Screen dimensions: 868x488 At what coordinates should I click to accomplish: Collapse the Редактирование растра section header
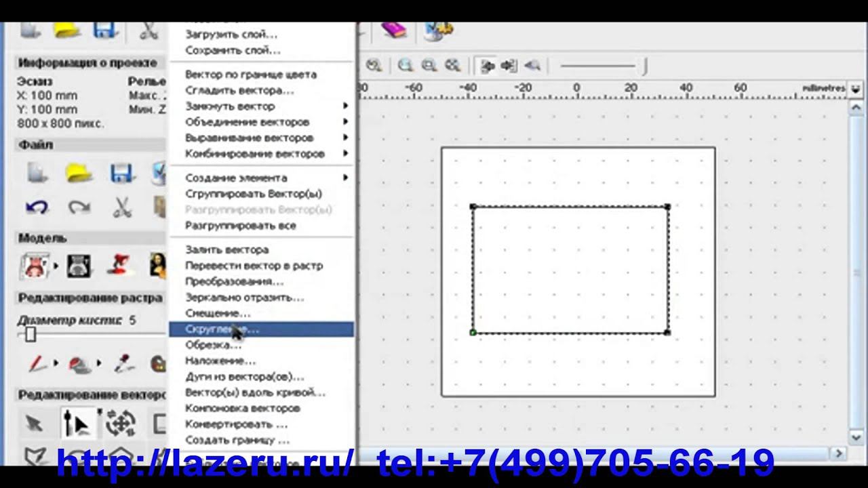click(x=90, y=298)
